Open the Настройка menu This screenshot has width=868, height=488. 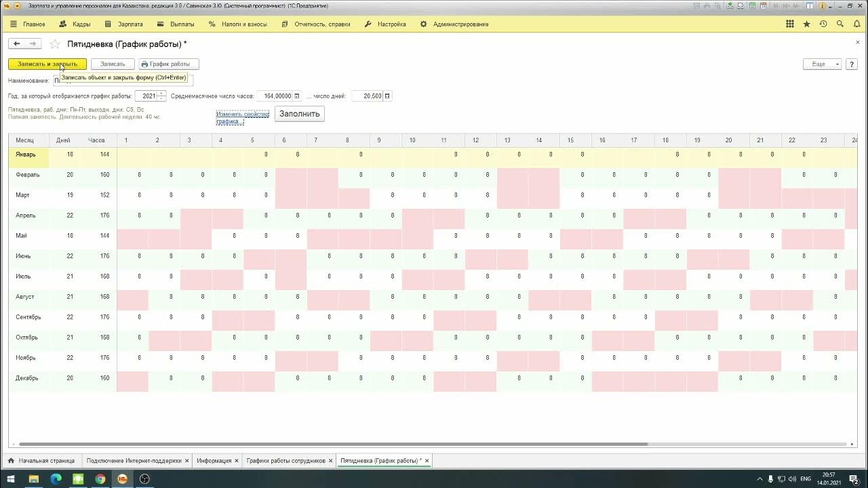coord(385,24)
